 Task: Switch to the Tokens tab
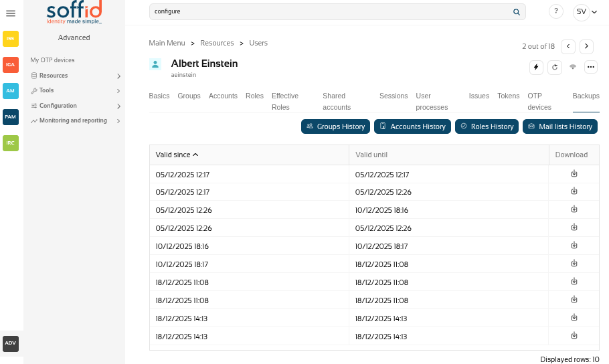tap(508, 96)
